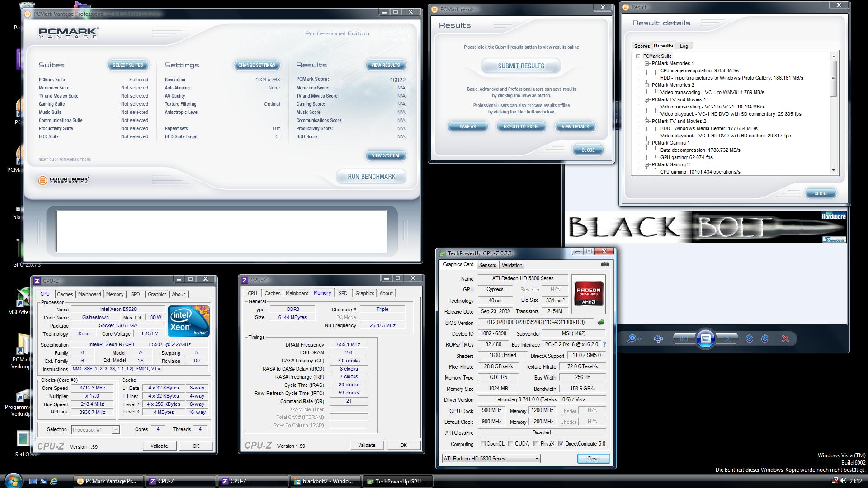Enable the OpenCL checkbox in GPU-Z
Image resolution: width=868 pixels, height=488 pixels.
click(x=482, y=444)
